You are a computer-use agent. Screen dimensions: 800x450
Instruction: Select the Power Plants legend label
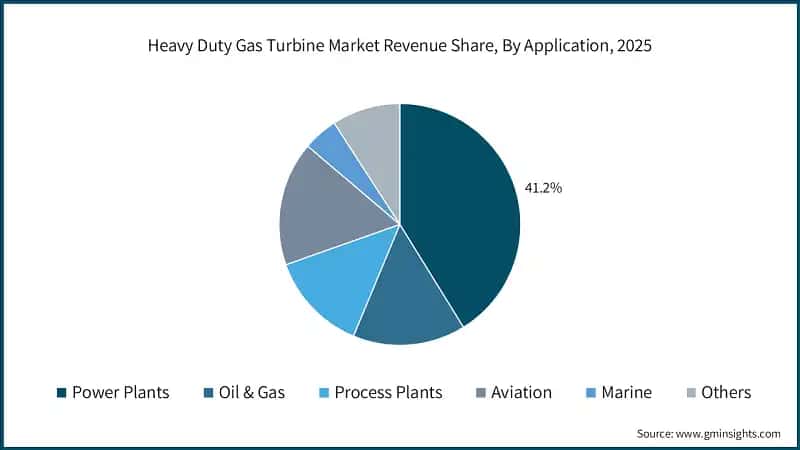(x=120, y=392)
